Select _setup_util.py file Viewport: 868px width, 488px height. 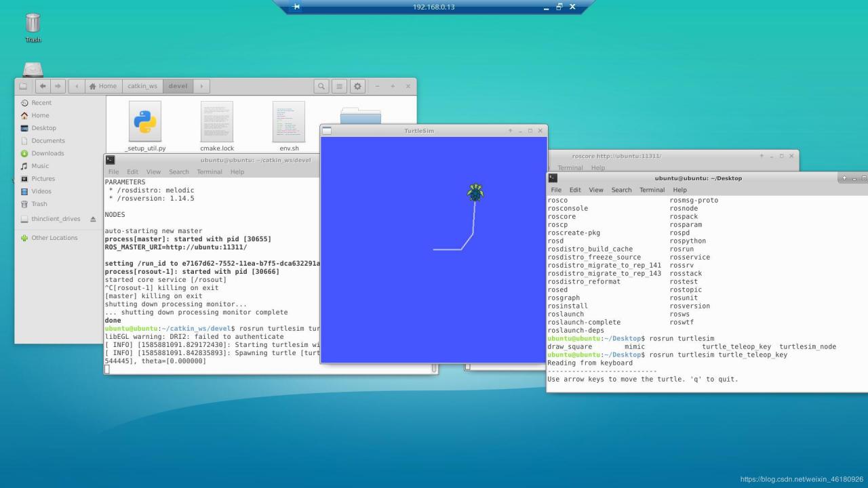point(145,126)
